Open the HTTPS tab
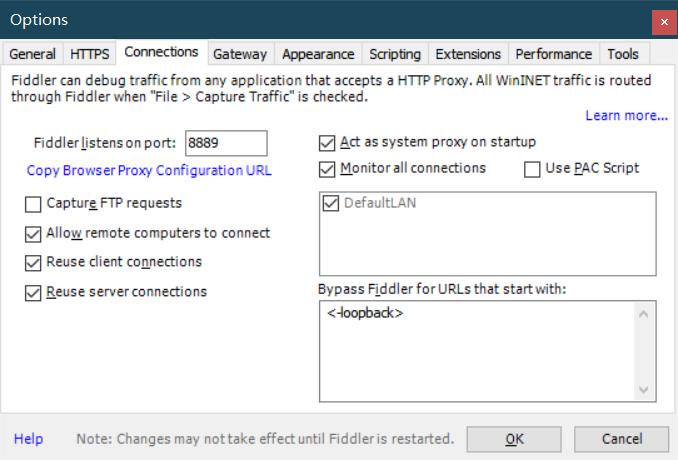This screenshot has height=460, width=678. pyautogui.click(x=90, y=54)
